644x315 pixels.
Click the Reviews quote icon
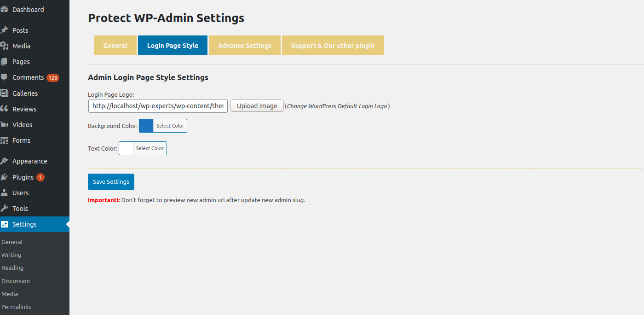click(4, 109)
